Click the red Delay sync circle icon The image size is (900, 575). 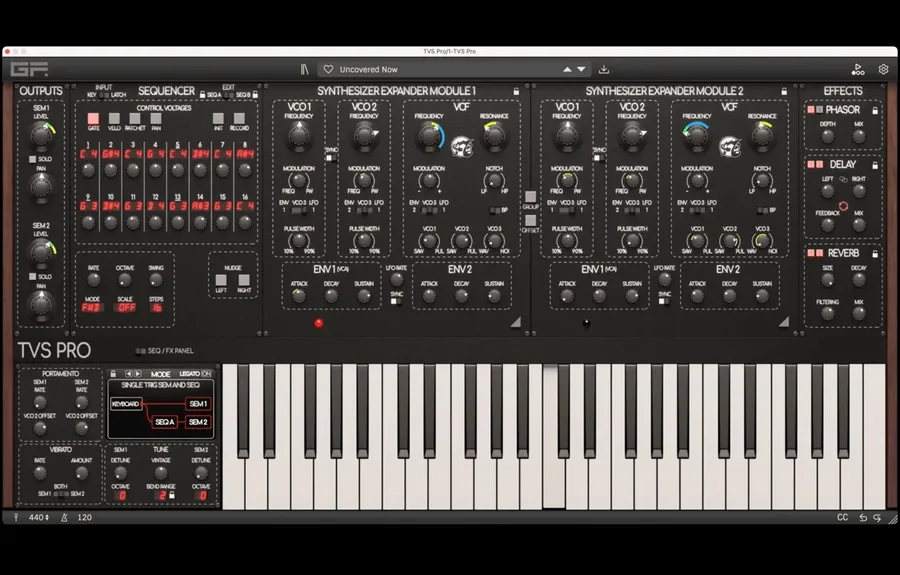[843, 206]
